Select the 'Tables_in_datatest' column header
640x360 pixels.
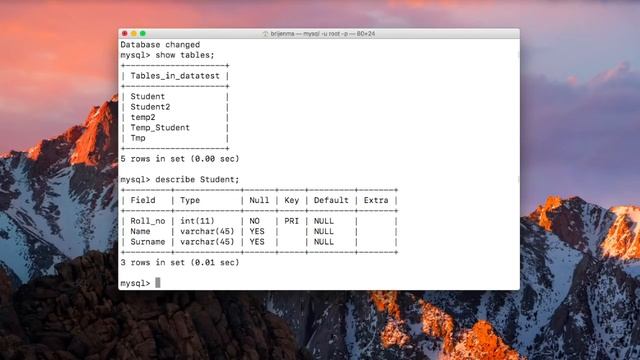[175, 76]
